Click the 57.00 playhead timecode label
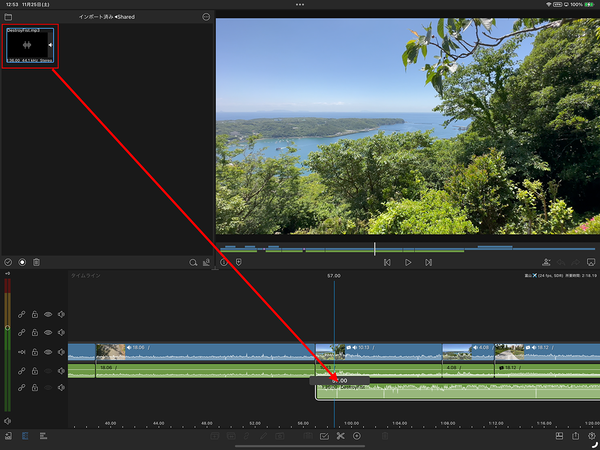 coord(334,276)
